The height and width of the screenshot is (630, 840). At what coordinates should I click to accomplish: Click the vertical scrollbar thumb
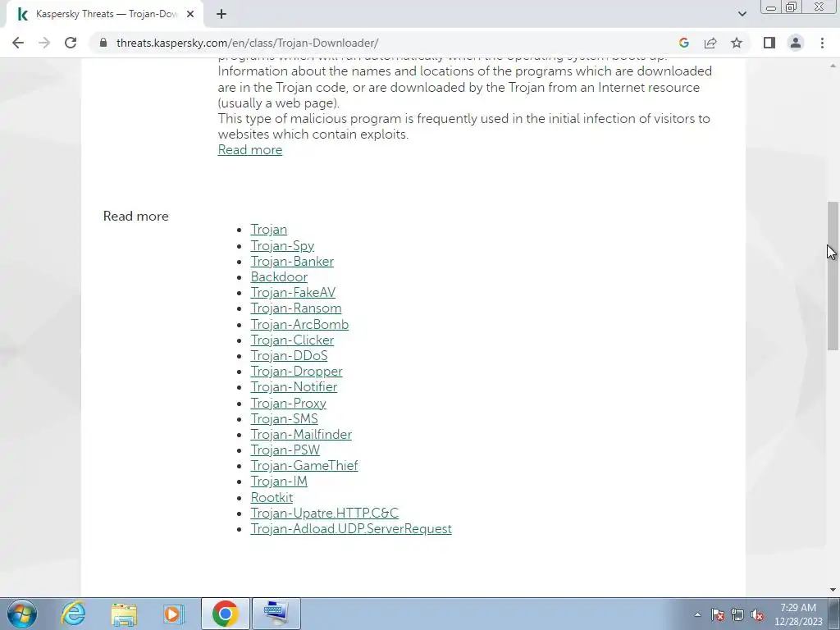pyautogui.click(x=833, y=276)
